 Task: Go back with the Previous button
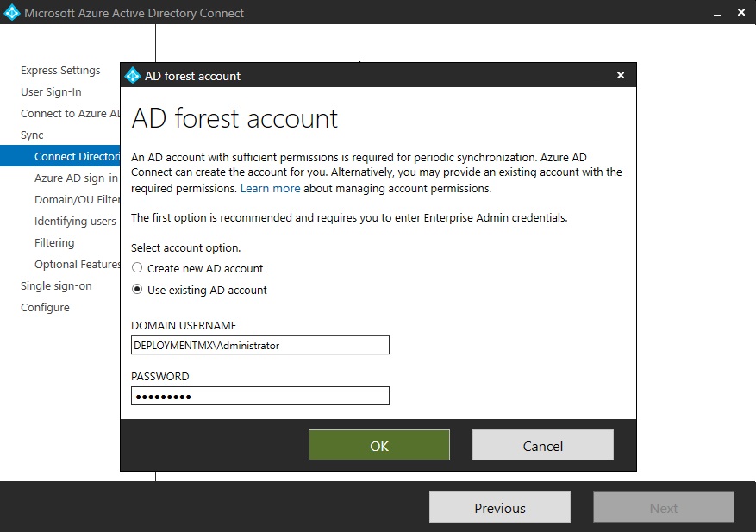click(x=500, y=508)
